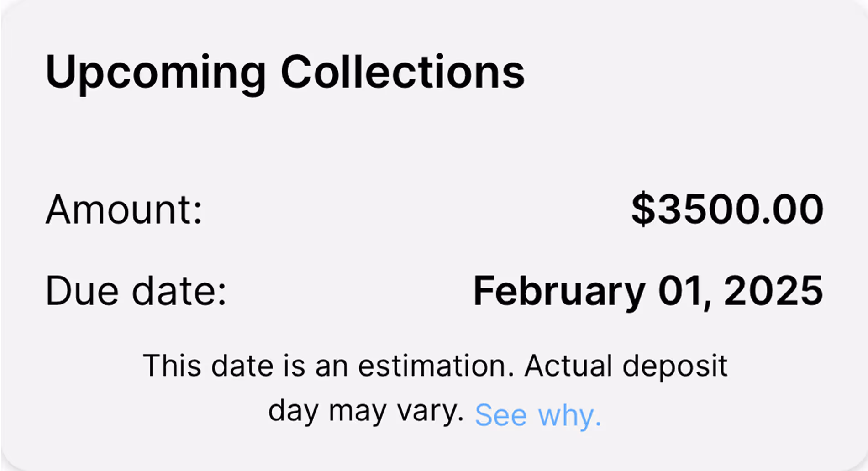
Task: Click the word "Collections" in the heading
Action: 402,72
